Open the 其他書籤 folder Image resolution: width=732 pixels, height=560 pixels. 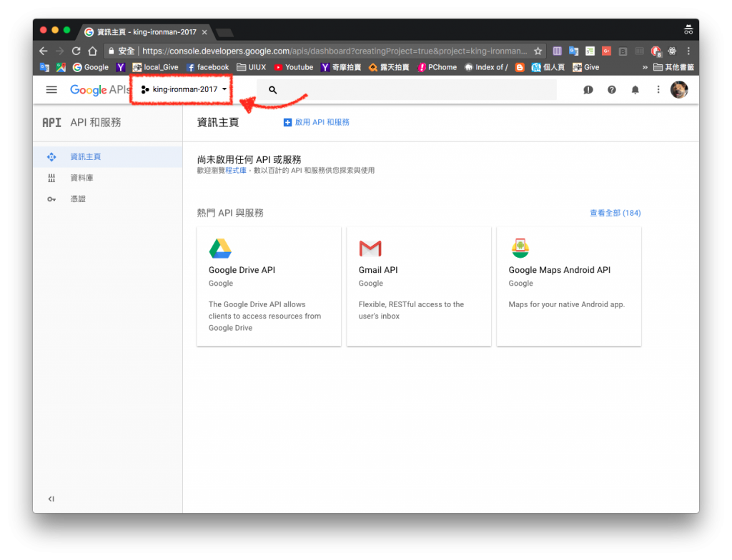[x=673, y=67]
